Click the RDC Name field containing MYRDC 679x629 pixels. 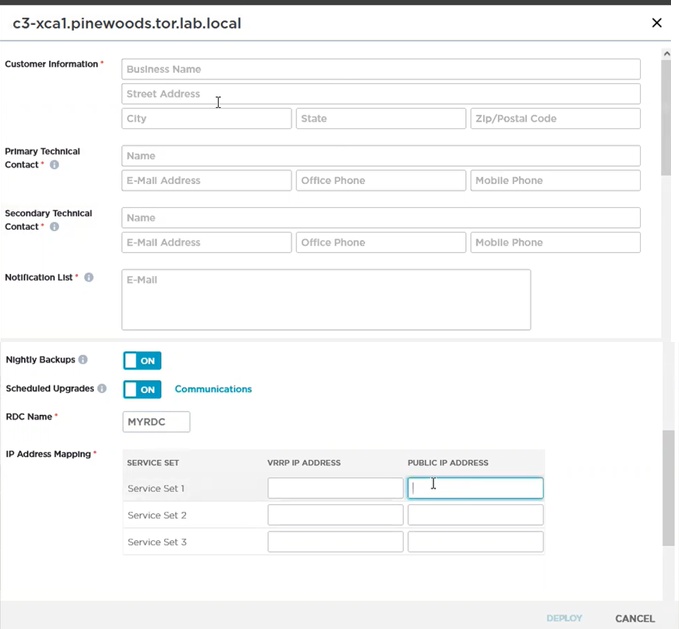pyautogui.click(x=156, y=422)
